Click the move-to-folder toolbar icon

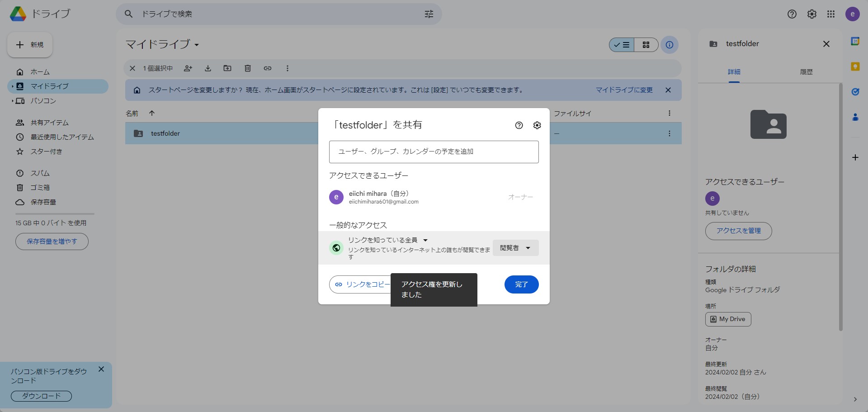pyautogui.click(x=227, y=68)
